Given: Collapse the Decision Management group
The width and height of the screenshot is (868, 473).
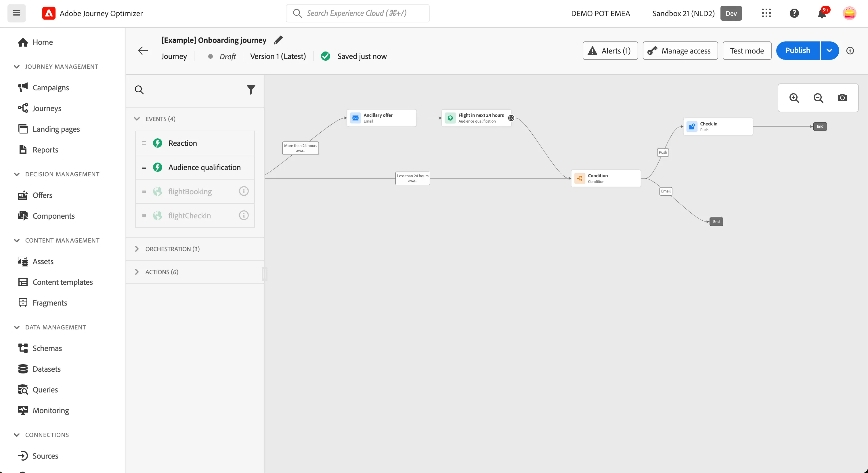Looking at the screenshot, I should [x=16, y=174].
